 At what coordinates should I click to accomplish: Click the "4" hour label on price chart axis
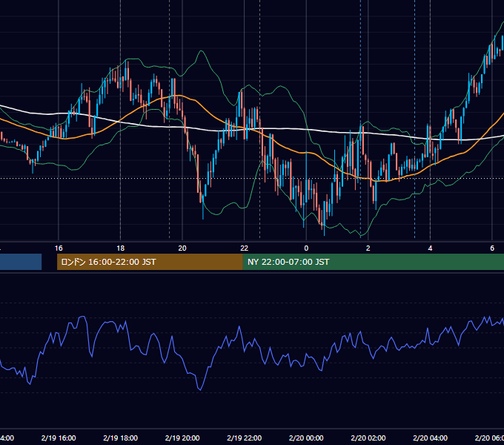[x=430, y=248]
